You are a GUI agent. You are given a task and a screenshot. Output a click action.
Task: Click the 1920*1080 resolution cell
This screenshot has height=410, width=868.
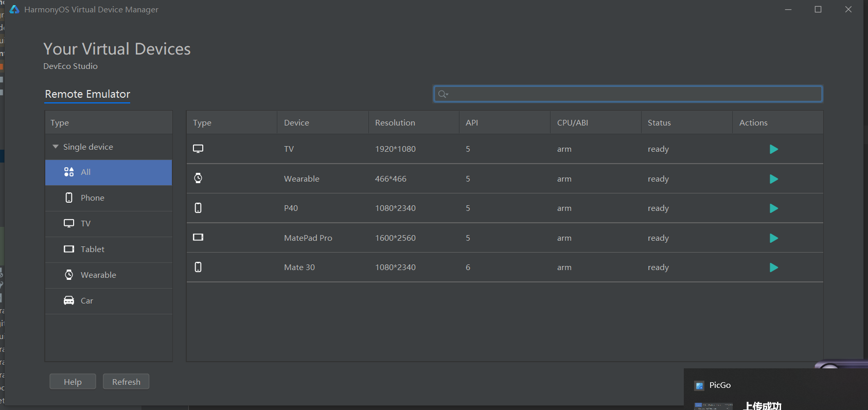(x=395, y=149)
